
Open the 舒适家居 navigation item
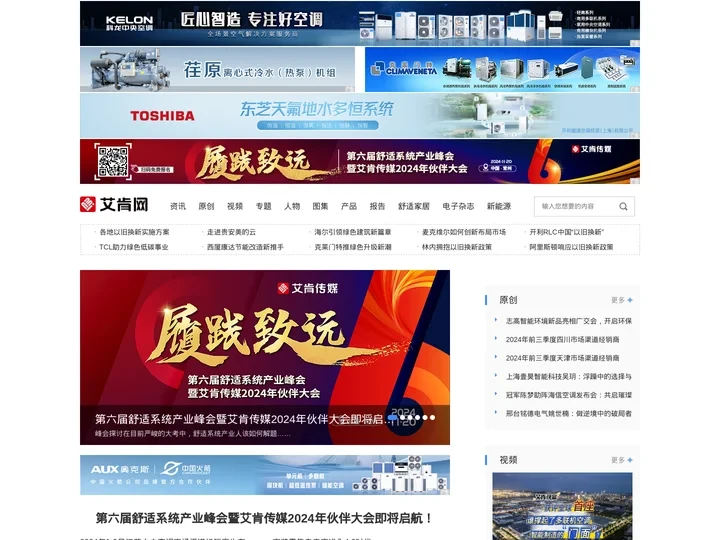414,206
